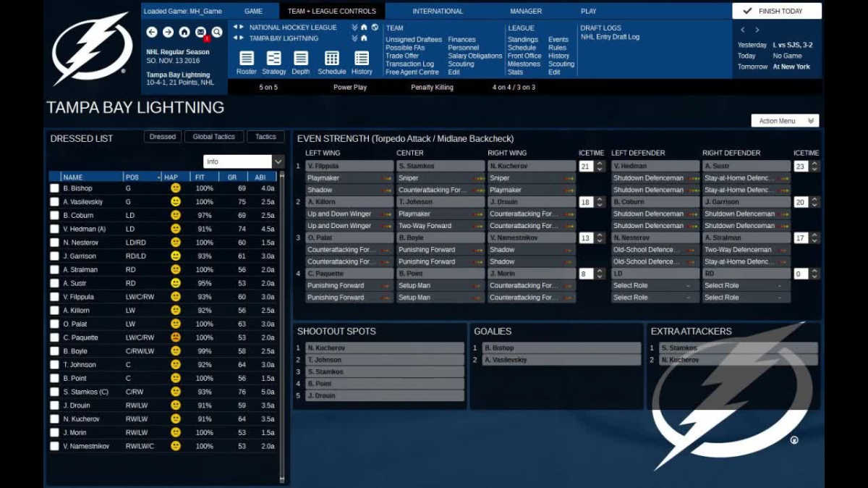Screen dimensions: 868x488
Task: Adjust line 1 forward icetime stepper
Action: click(x=600, y=167)
